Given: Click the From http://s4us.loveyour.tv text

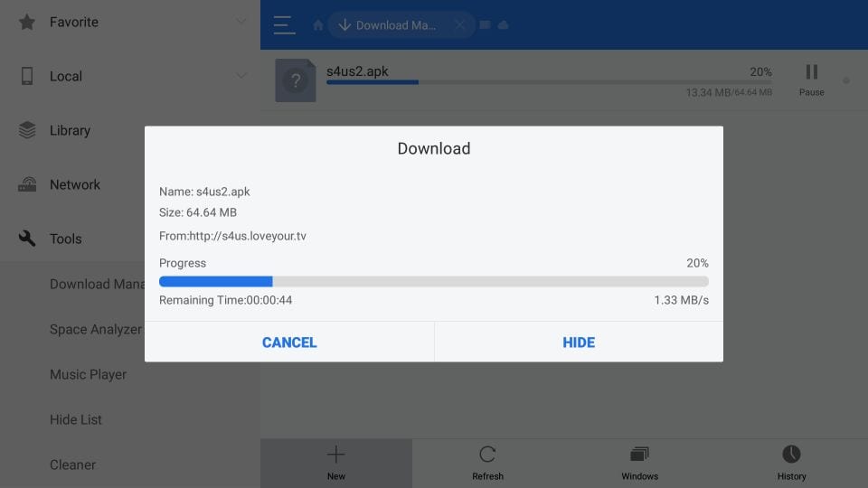Looking at the screenshot, I should pos(232,236).
